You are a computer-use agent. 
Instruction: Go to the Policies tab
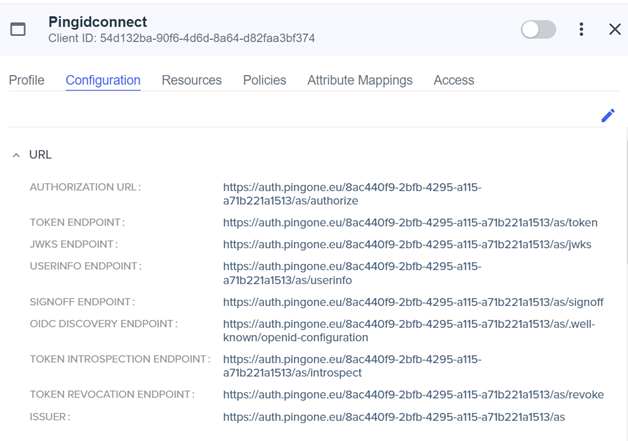(x=264, y=80)
